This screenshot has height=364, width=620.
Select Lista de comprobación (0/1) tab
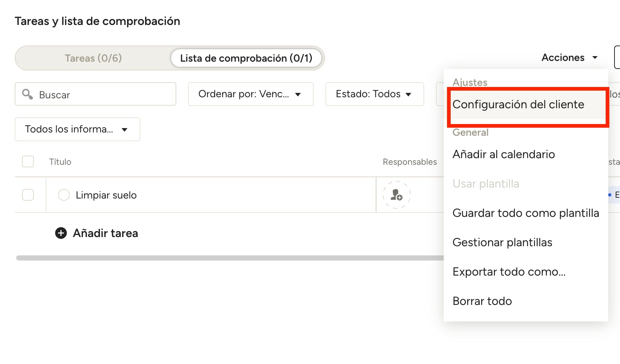coord(246,58)
